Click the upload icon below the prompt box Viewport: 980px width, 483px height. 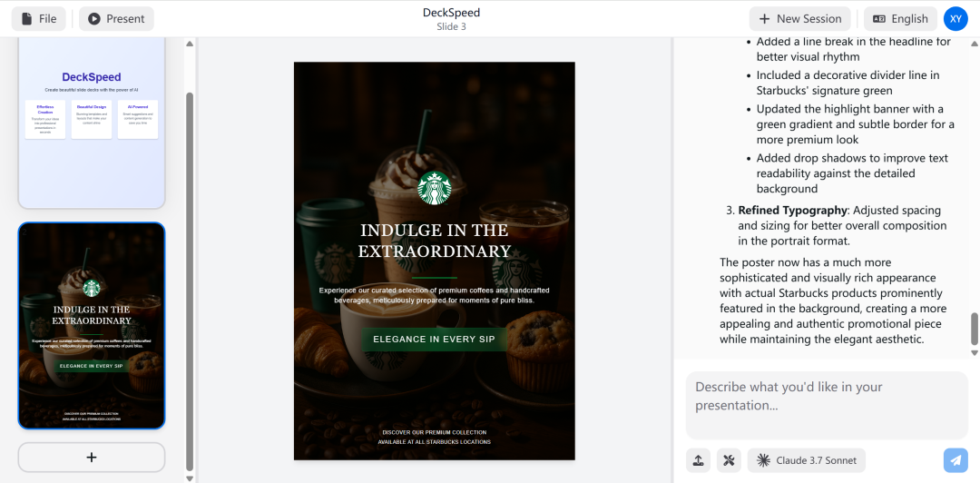coord(698,460)
